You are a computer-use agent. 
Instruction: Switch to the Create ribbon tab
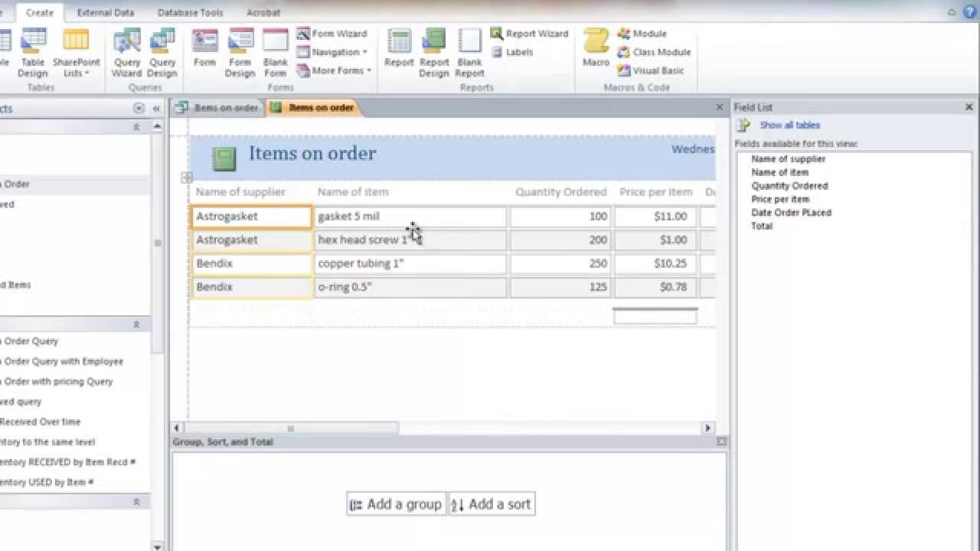coord(40,12)
